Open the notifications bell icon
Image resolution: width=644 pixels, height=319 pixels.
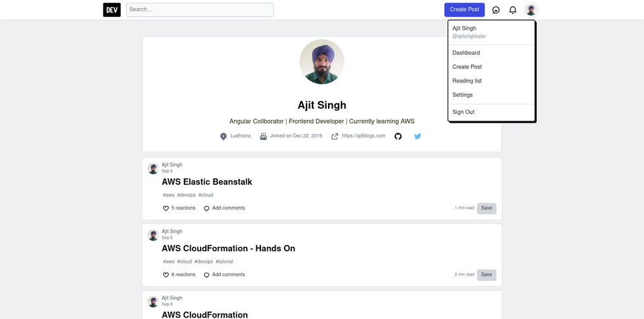click(513, 10)
